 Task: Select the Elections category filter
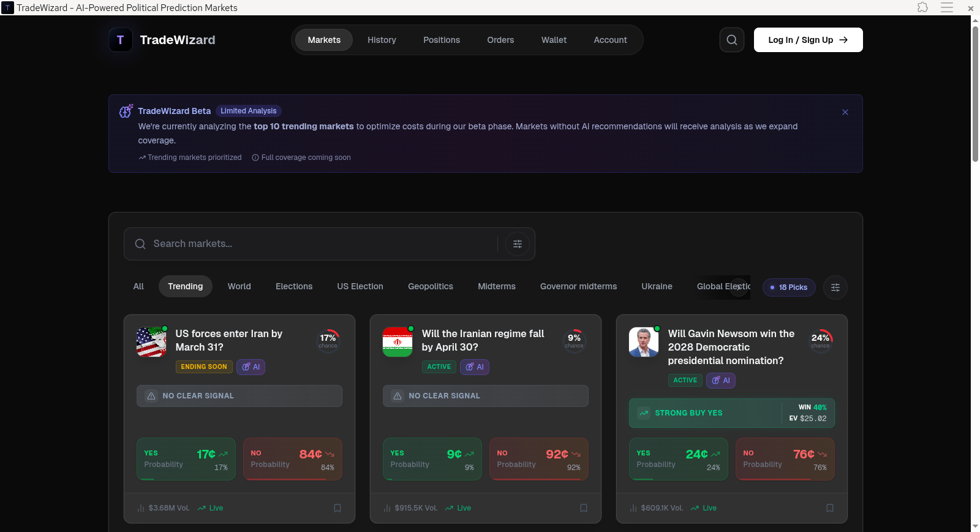[x=294, y=286]
